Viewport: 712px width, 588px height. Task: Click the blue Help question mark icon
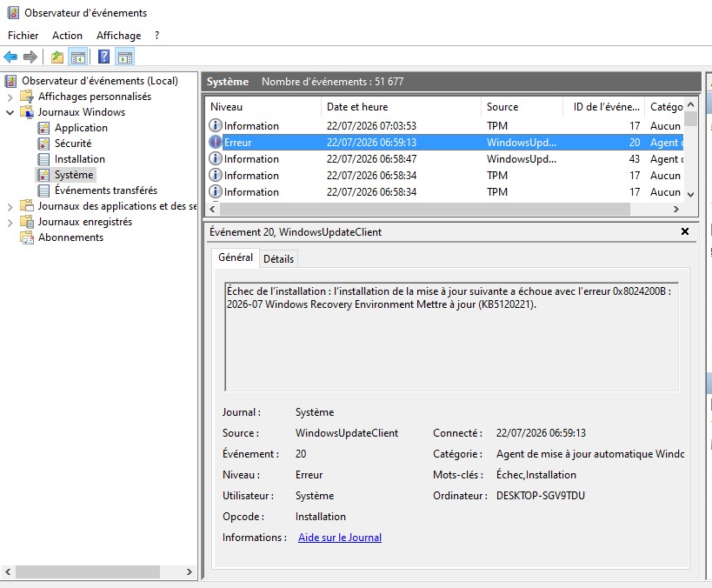[x=104, y=57]
